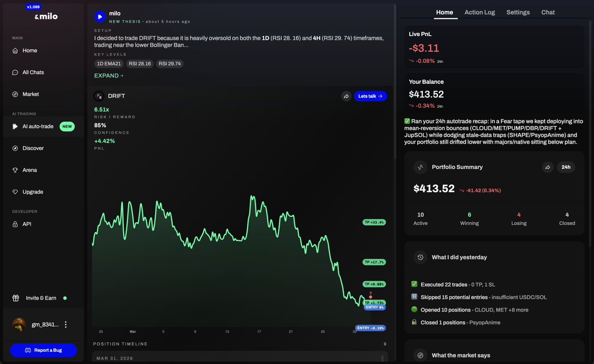
Task: Click the RSI 28.16 key level chip
Action: 140,63
